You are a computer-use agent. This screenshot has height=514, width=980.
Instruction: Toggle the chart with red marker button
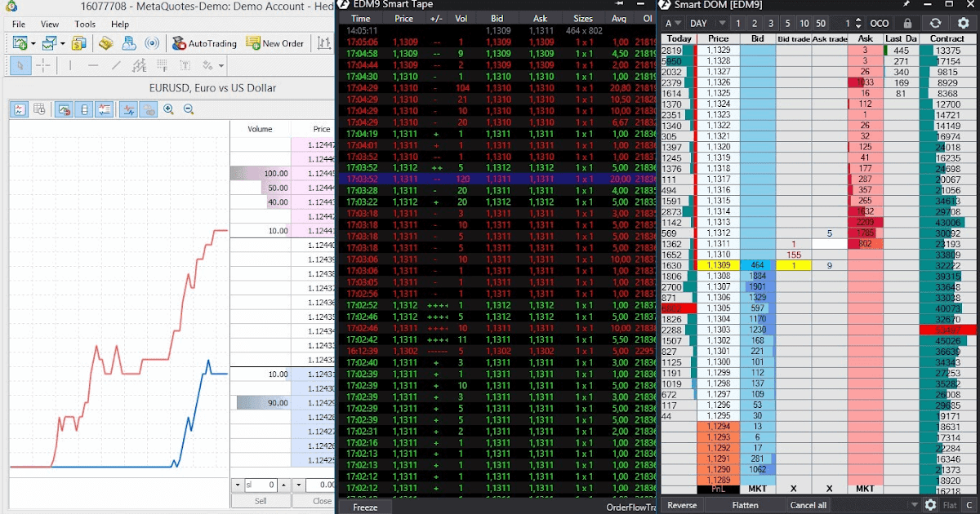(x=64, y=109)
